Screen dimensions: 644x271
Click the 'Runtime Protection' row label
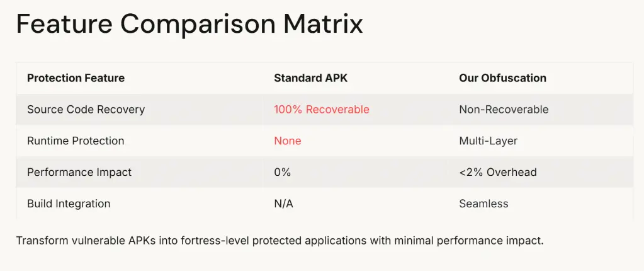coord(76,141)
